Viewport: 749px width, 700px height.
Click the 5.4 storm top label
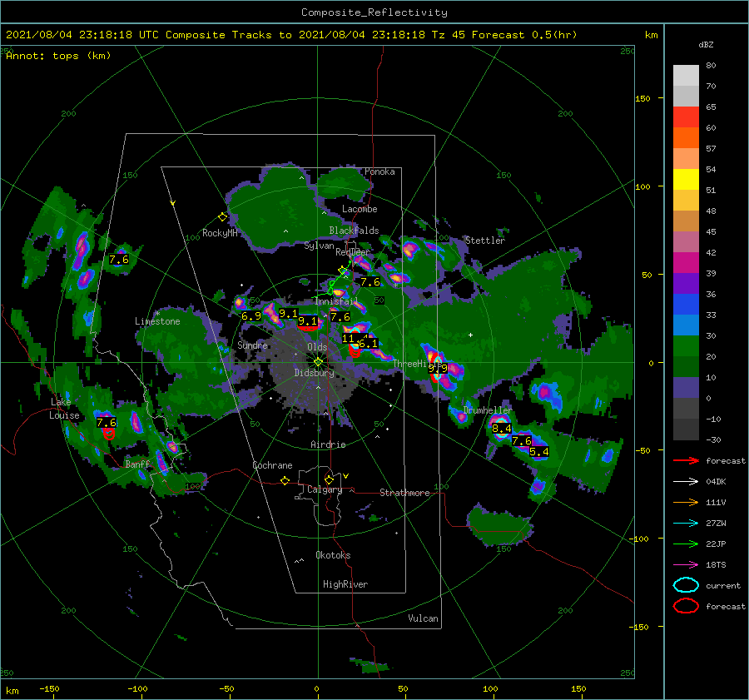coord(538,451)
